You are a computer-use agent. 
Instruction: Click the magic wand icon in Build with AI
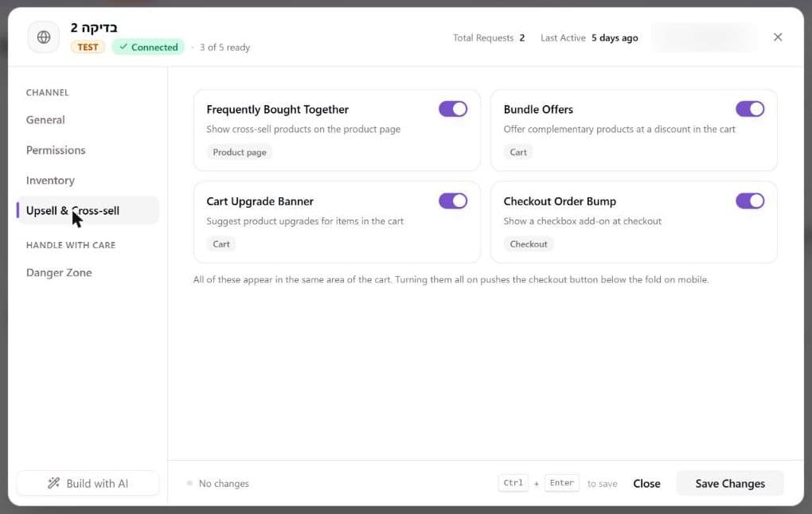coord(53,483)
